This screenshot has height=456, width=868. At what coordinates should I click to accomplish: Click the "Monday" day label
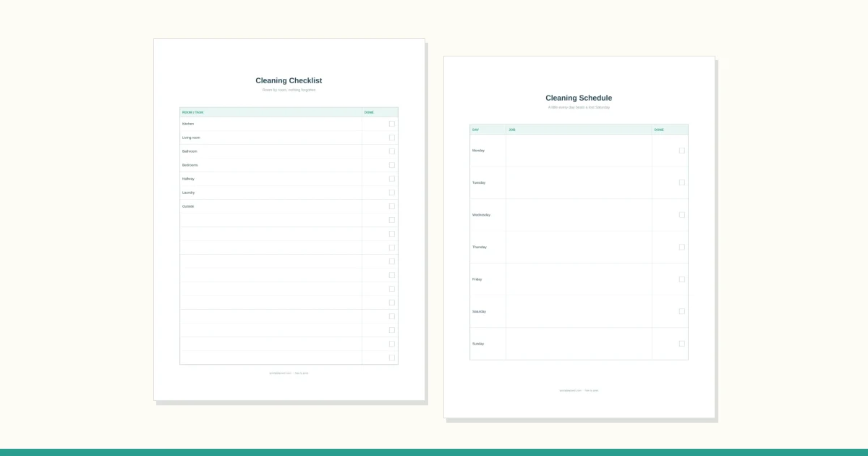478,151
